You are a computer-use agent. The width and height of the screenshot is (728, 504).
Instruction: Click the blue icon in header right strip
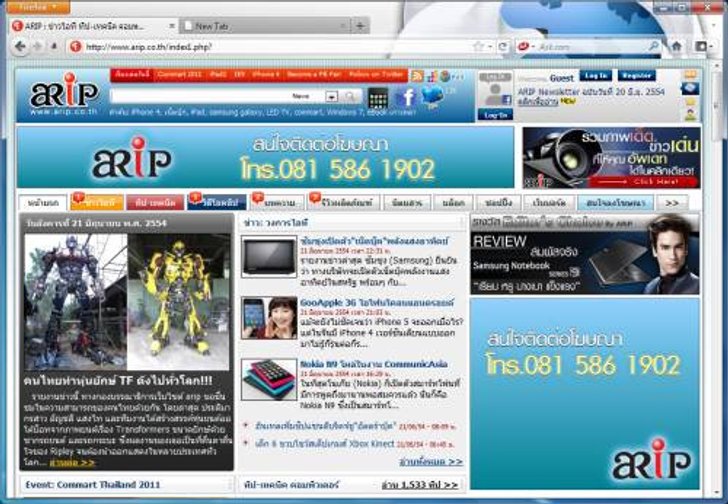(x=690, y=88)
